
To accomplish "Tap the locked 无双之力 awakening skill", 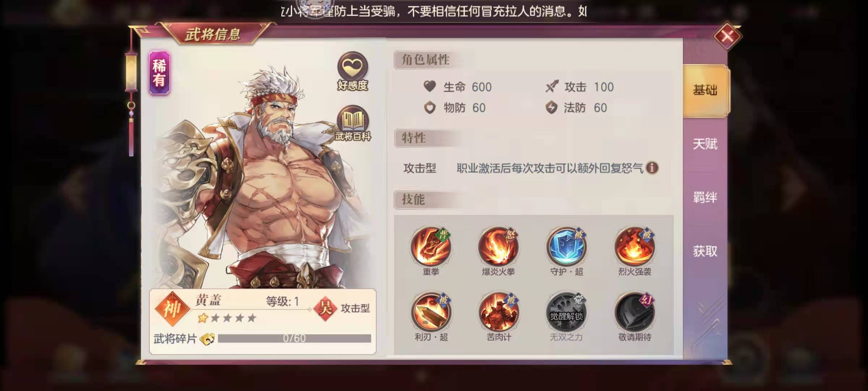I will pyautogui.click(x=566, y=312).
